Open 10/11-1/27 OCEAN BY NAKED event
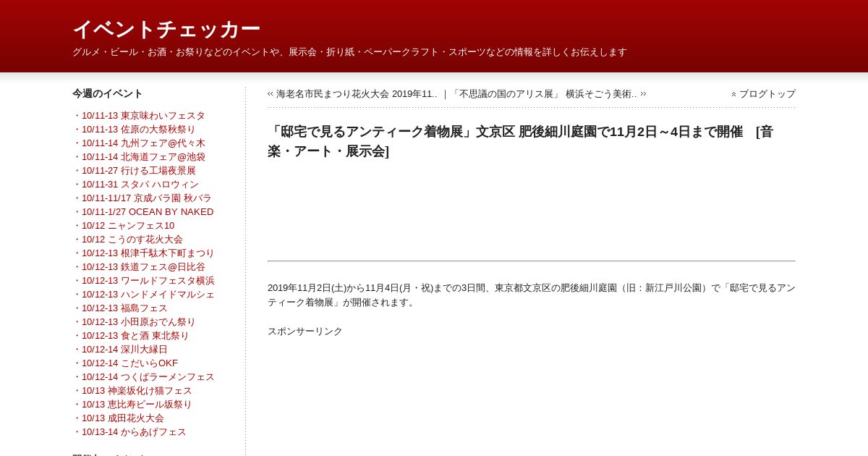The width and height of the screenshot is (868, 456). (148, 212)
